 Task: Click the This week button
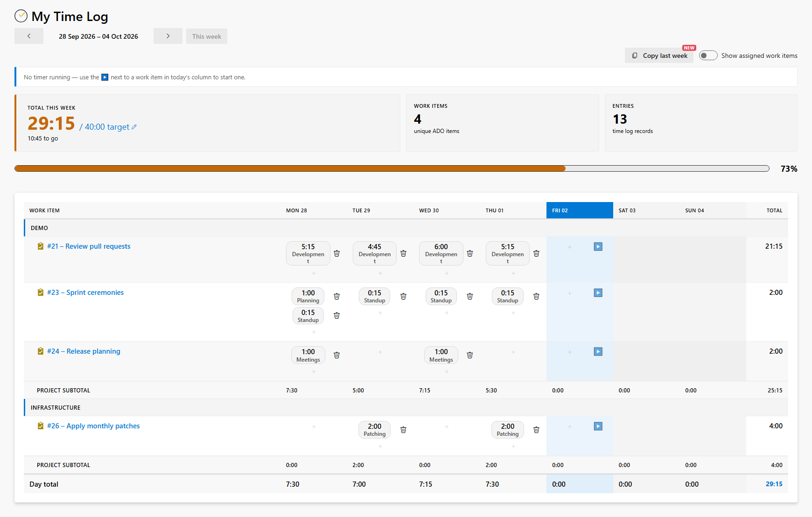coord(207,36)
